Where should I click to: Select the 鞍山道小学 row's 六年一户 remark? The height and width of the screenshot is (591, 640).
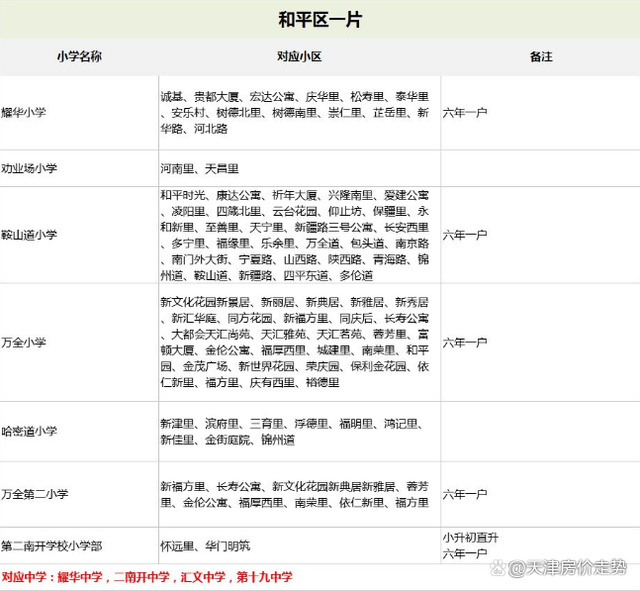[465, 234]
